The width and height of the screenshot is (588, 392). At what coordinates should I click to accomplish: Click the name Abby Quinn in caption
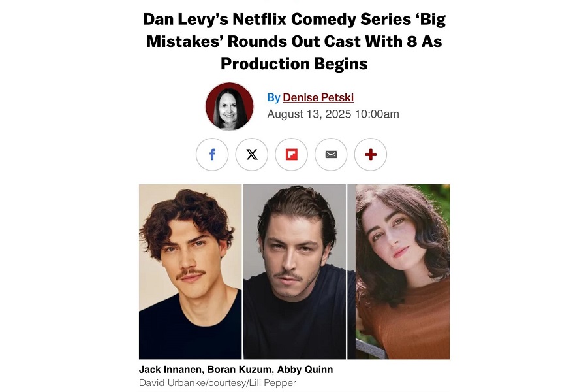click(305, 370)
